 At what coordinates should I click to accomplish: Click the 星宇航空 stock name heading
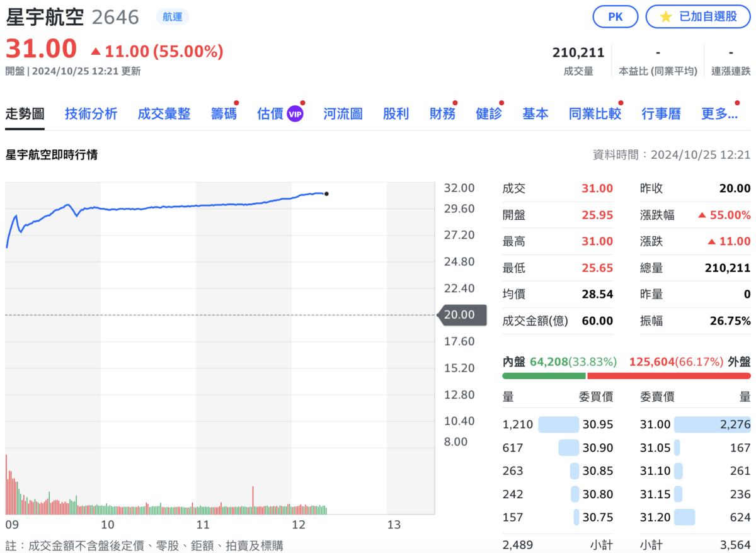point(45,17)
